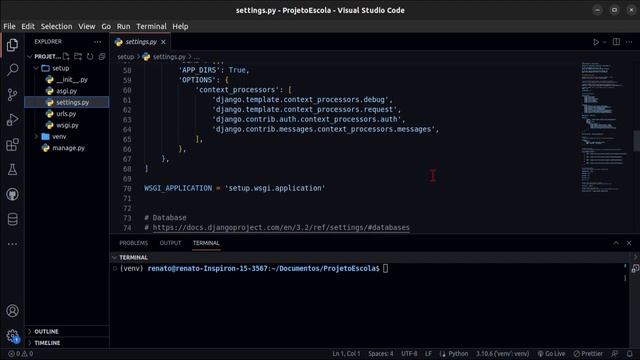Open manage.py in the file tree
Viewport: 640px width, 360px height.
click(x=69, y=148)
